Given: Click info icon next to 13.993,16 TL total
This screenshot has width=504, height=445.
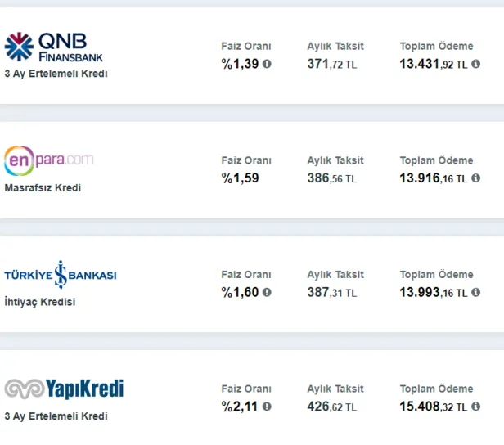Looking at the screenshot, I should (x=476, y=293).
